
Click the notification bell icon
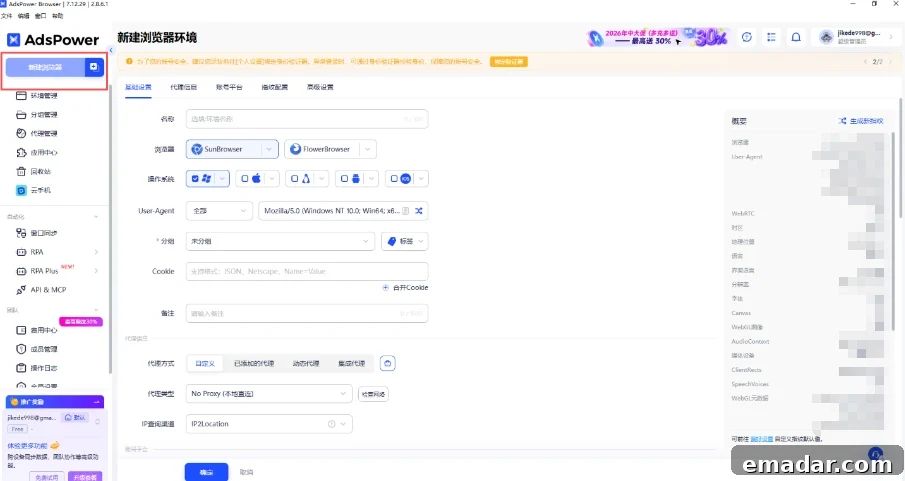tap(796, 38)
